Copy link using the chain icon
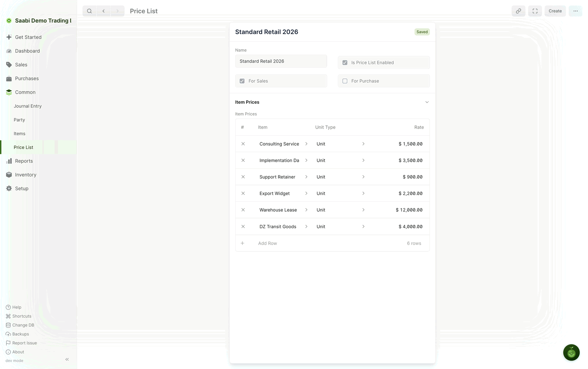Screen dimensions: 588x369 (518, 11)
